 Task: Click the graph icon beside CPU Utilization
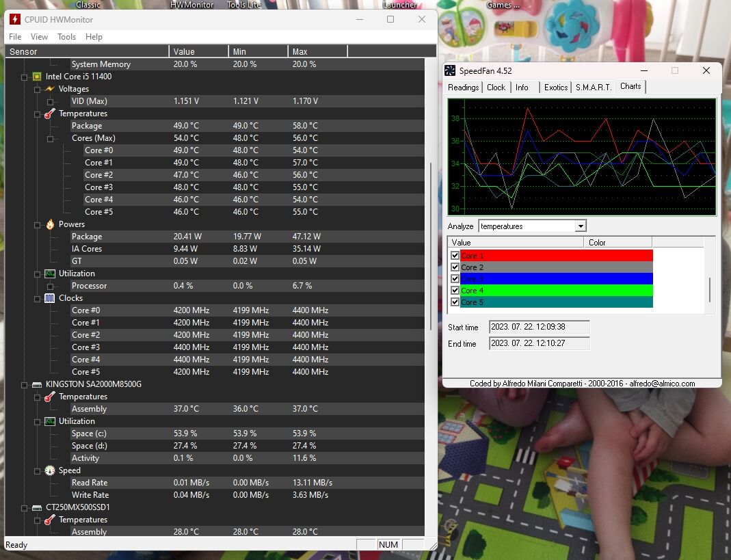pyautogui.click(x=50, y=274)
